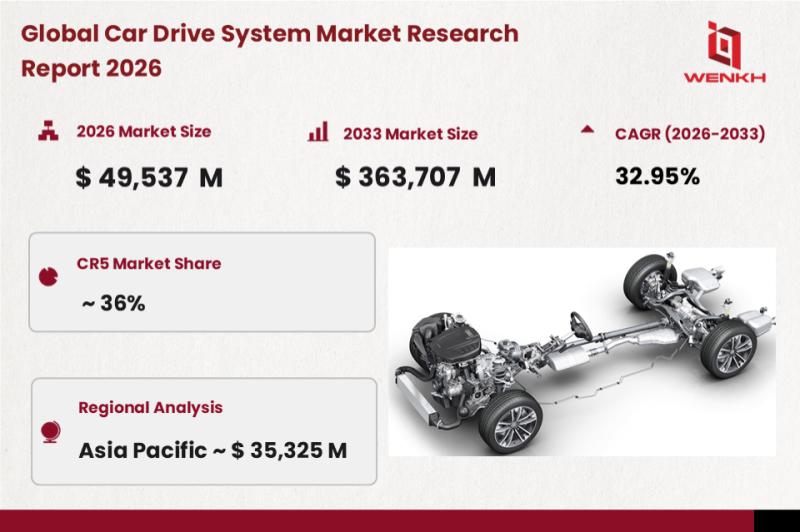Click the bar chart icon beside 2033 Market Size
800x532 pixels.
(319, 132)
